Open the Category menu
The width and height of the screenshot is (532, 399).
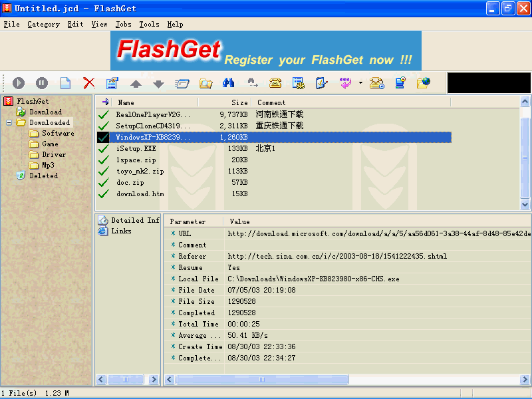pyautogui.click(x=43, y=25)
